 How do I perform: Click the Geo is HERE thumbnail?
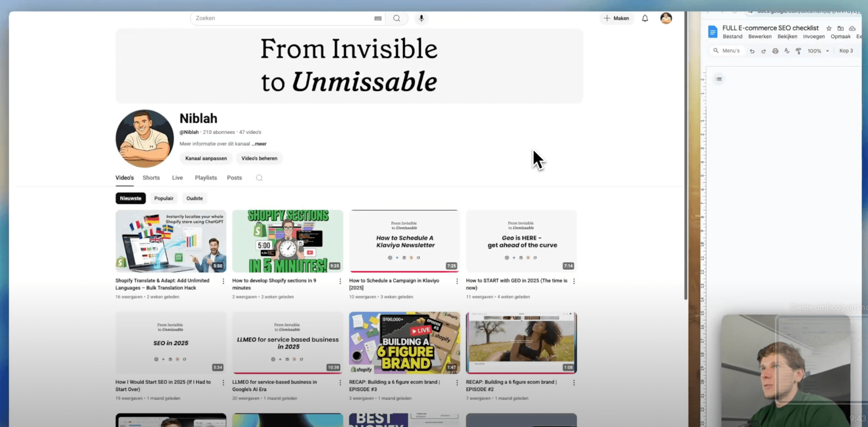pos(521,241)
